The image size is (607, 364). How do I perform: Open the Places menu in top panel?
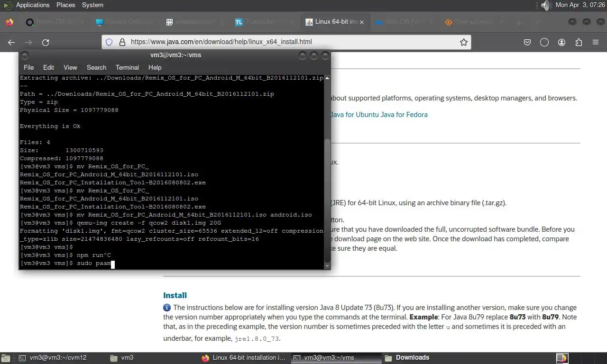[65, 5]
